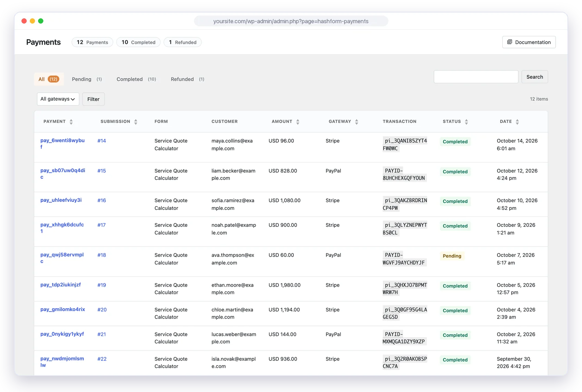Open payment pay_sb07uw0q4dic link
582x392 pixels.
pos(63,173)
